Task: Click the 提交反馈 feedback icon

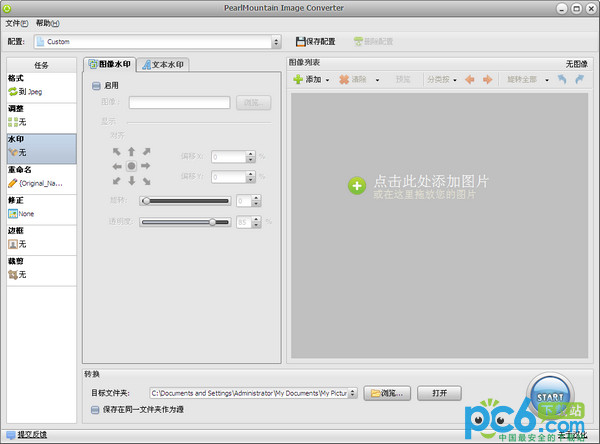Action: click(11, 435)
